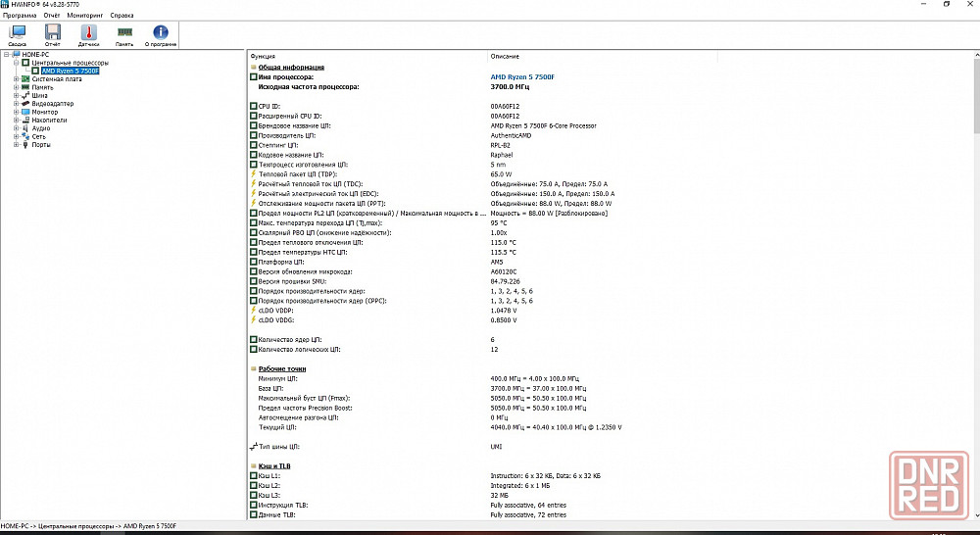The width and height of the screenshot is (980, 535).
Task: Expand the Сеть tree node
Action: click(x=17, y=136)
